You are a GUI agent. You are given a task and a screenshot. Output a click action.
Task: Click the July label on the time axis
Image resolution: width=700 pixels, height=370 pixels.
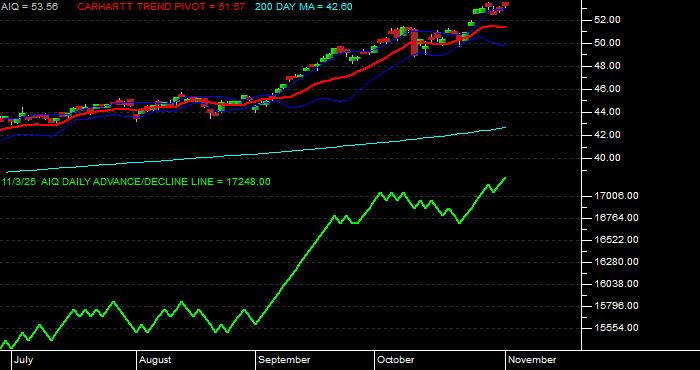click(23, 360)
